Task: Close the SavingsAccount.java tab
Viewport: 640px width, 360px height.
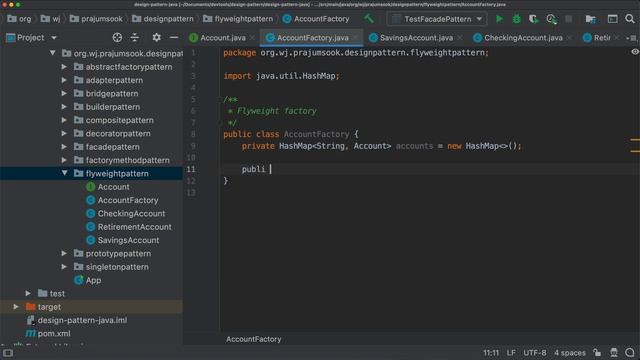Action: click(x=460, y=38)
